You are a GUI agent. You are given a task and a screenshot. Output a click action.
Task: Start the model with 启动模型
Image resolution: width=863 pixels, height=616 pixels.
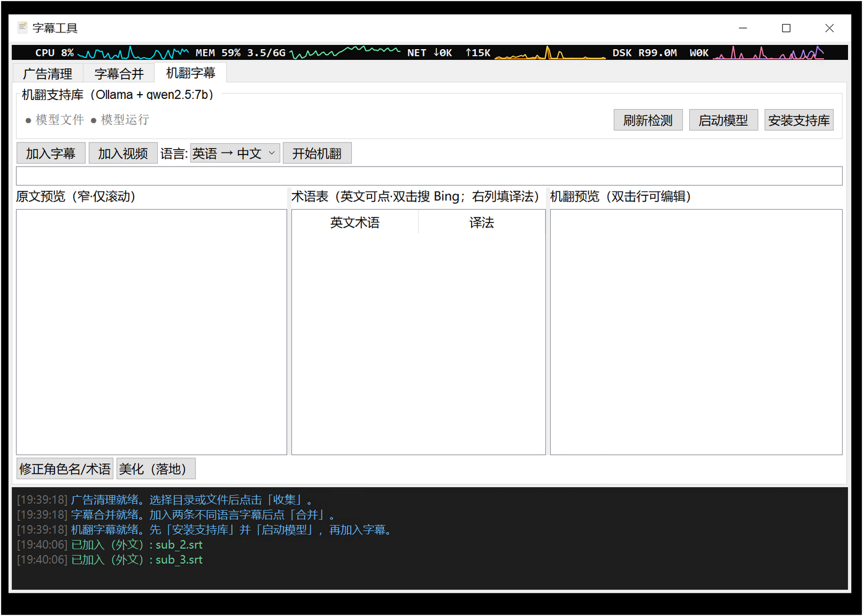pos(723,120)
